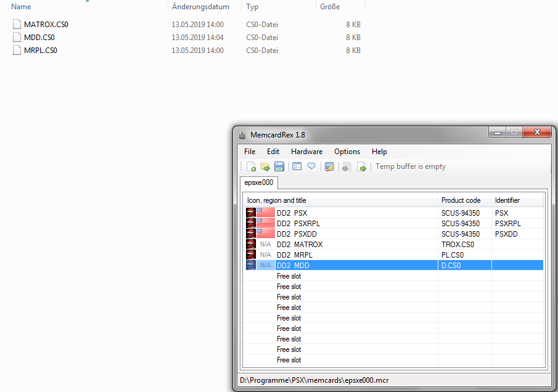This screenshot has height=392, width=558.
Task: Click the Product code column header
Action: click(x=461, y=200)
